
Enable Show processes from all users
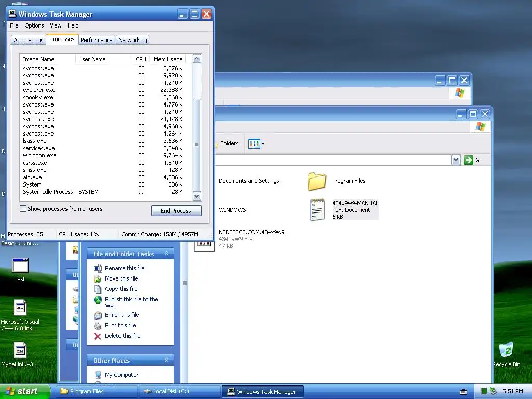click(23, 209)
